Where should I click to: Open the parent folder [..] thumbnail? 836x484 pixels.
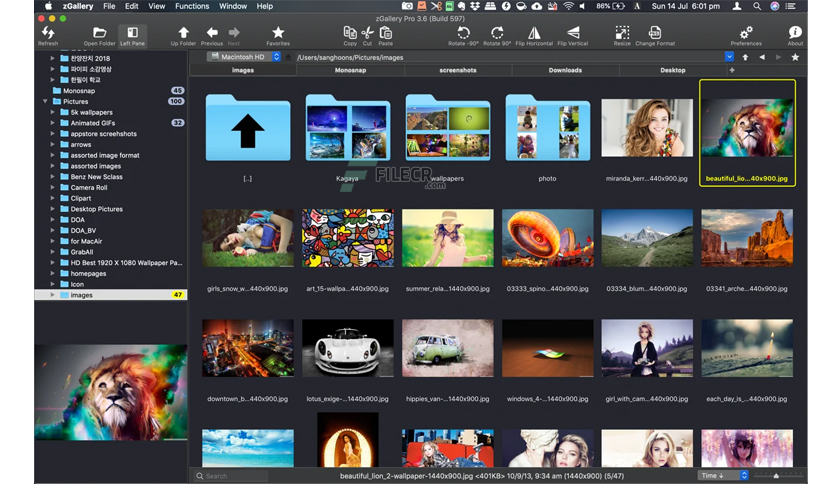(248, 128)
